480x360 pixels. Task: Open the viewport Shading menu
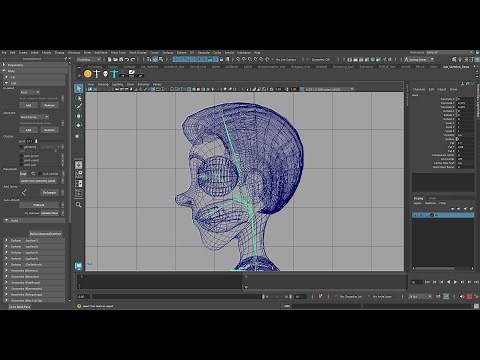pos(103,84)
